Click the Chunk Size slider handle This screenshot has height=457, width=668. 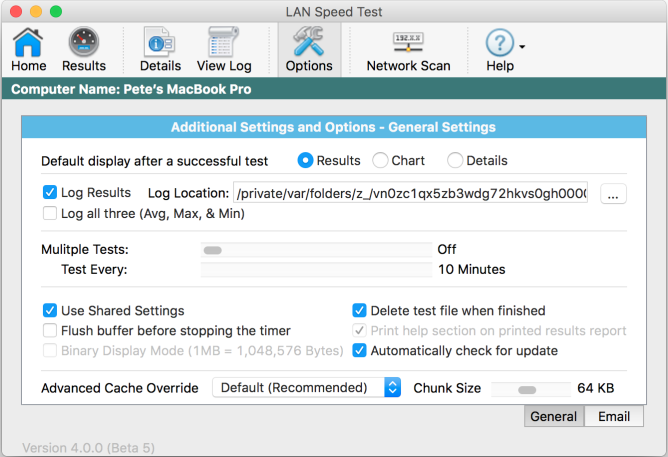click(x=527, y=390)
